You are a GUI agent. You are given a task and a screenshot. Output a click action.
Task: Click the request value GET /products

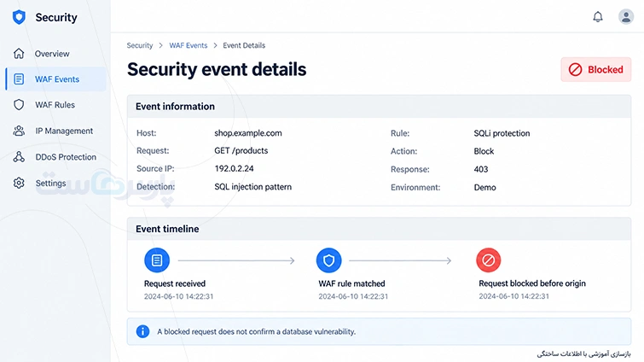pos(241,151)
